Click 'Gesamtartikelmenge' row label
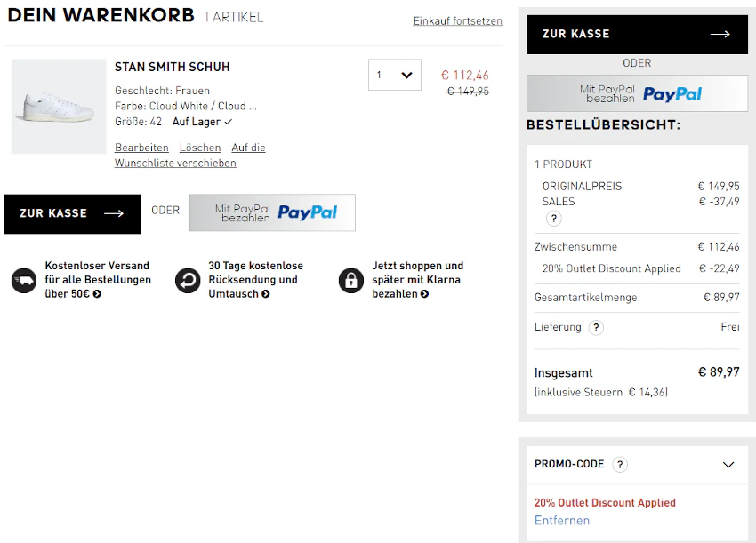 585,298
